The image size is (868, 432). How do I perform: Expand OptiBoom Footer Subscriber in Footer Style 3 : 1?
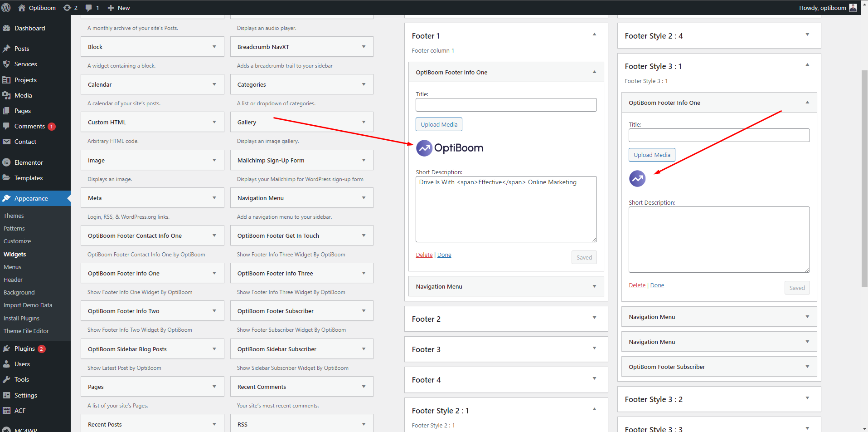pyautogui.click(x=807, y=367)
